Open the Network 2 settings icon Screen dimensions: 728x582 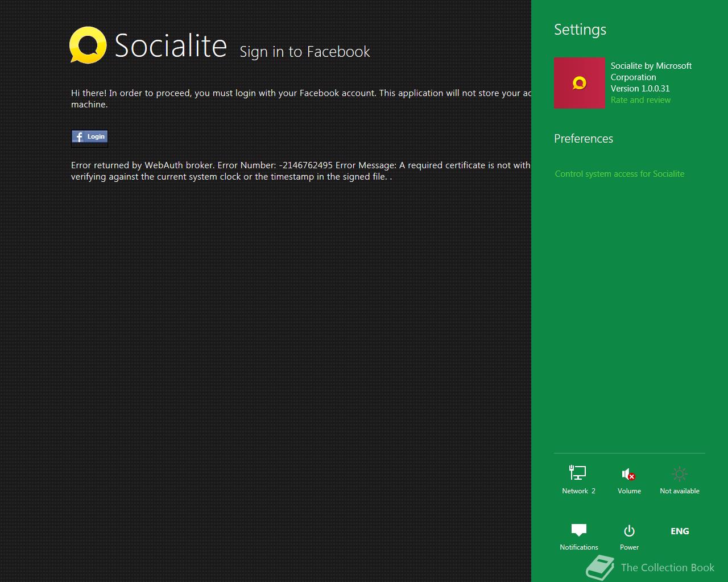point(578,480)
